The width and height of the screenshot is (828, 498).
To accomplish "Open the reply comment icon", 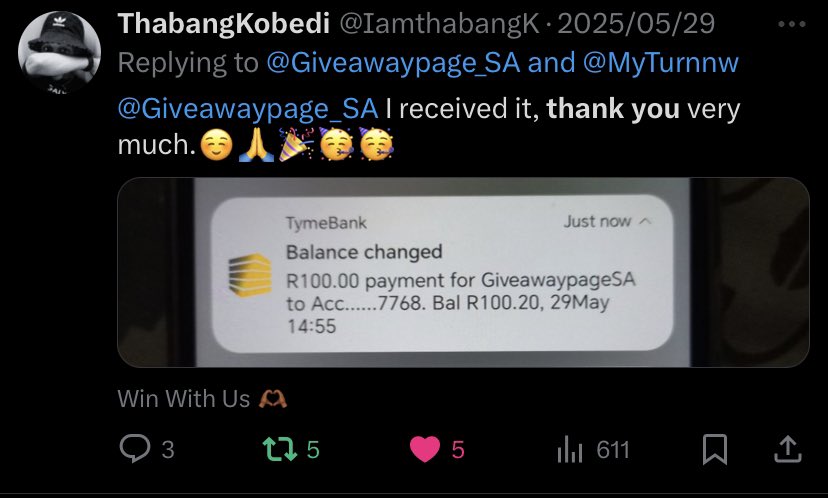I will tap(135, 449).
